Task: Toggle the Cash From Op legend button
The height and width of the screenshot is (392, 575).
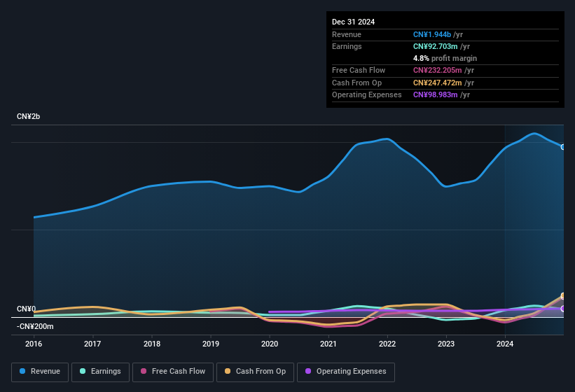Action: (x=255, y=372)
